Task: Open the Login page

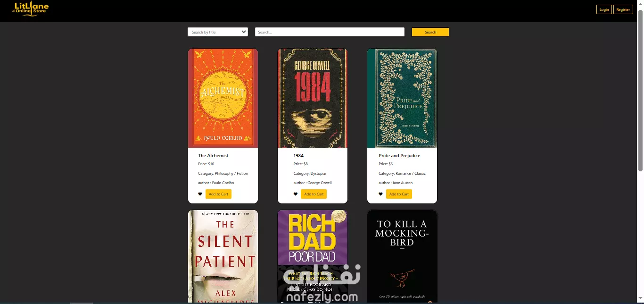Action: pyautogui.click(x=604, y=9)
